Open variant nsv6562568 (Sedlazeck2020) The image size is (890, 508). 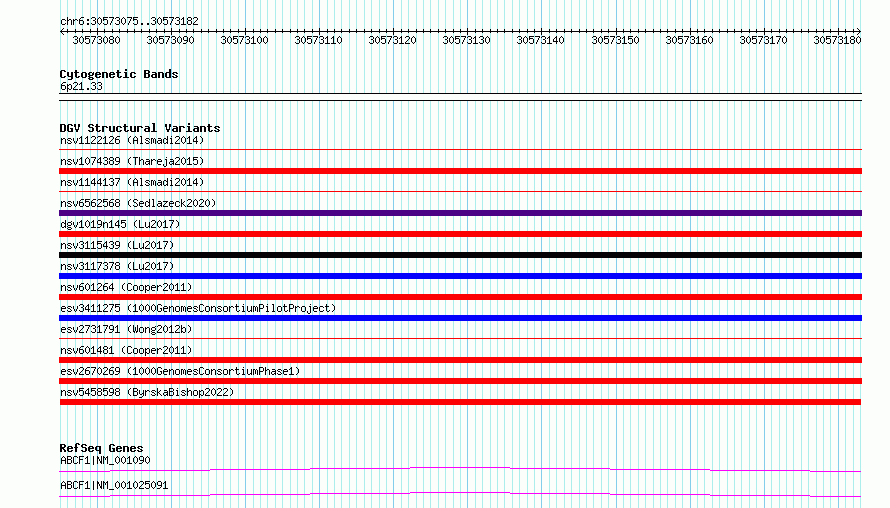(x=138, y=203)
